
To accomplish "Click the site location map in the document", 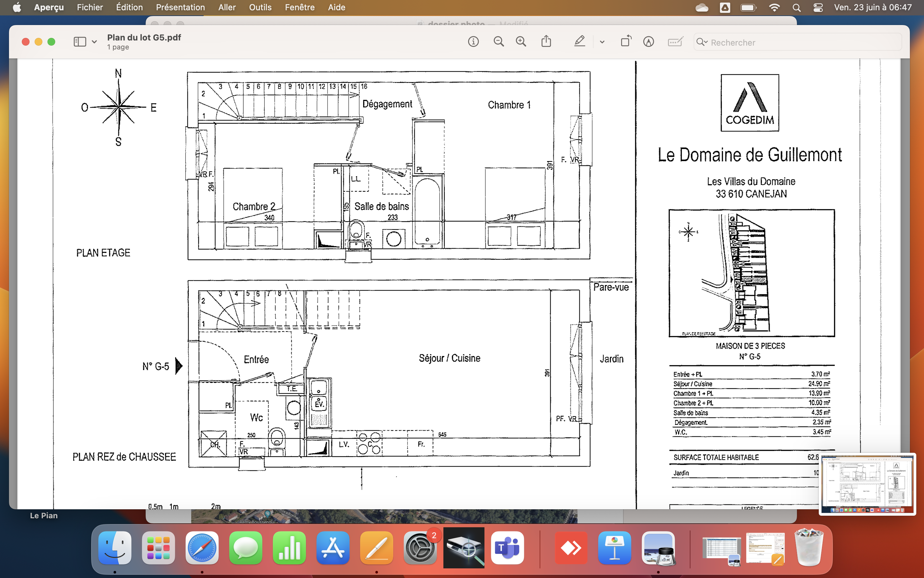I will click(751, 273).
